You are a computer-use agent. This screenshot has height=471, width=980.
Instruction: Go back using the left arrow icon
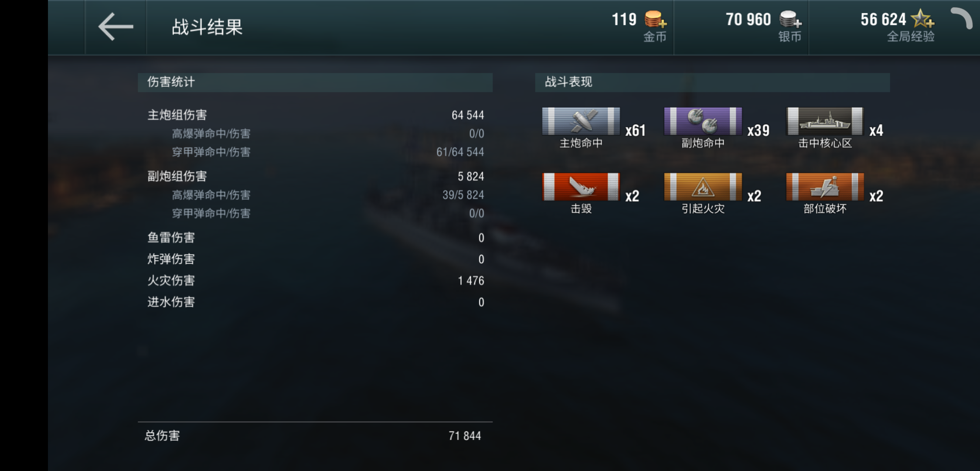116,27
